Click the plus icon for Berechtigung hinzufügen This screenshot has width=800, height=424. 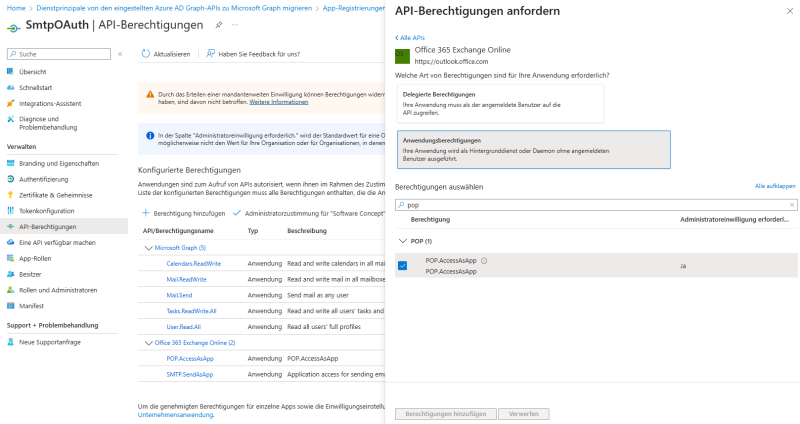[x=145, y=213]
